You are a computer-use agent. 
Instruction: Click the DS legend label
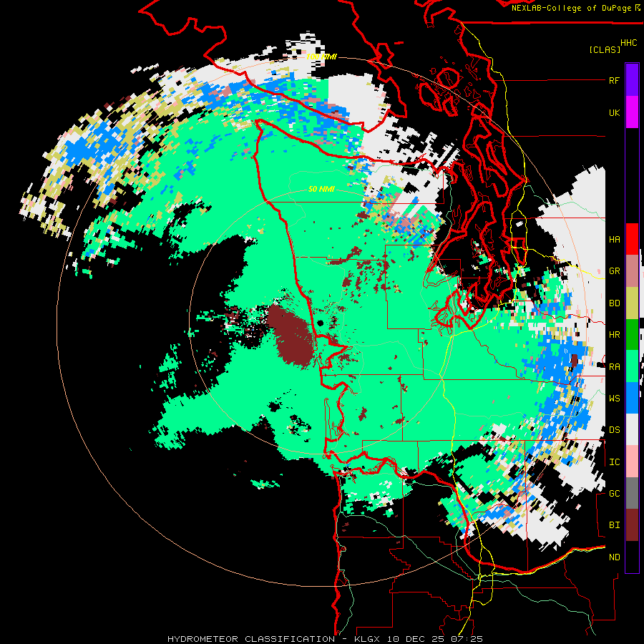[614, 430]
